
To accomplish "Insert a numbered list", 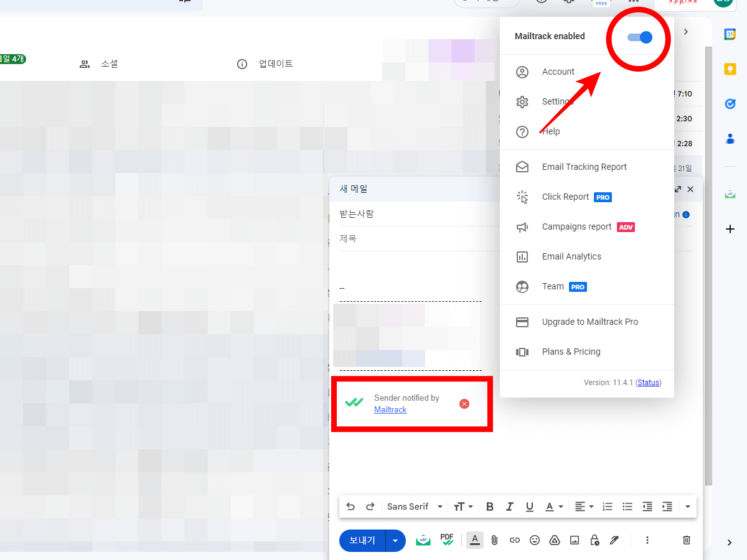I will [x=608, y=506].
